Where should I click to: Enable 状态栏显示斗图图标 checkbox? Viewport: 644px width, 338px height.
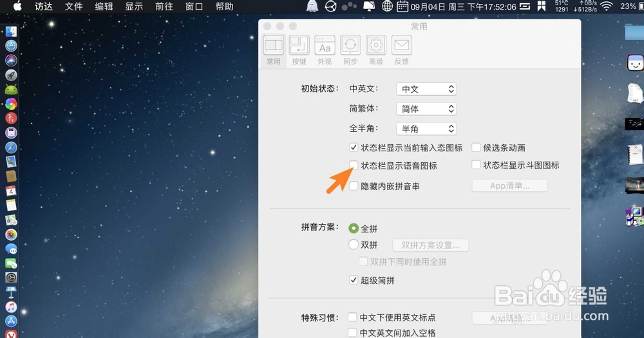click(x=476, y=165)
